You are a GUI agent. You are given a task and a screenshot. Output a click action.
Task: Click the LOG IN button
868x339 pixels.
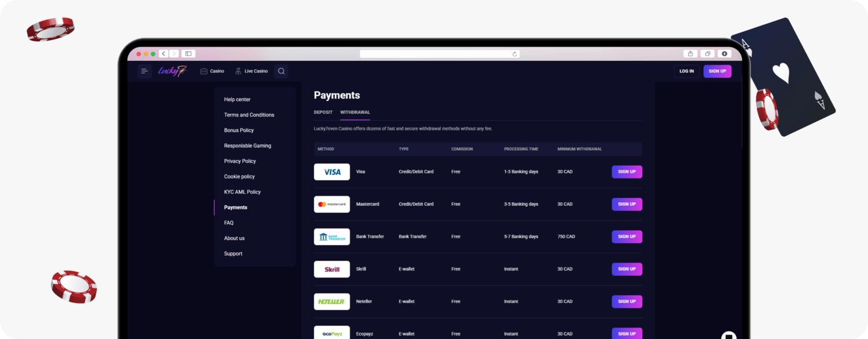(x=687, y=71)
